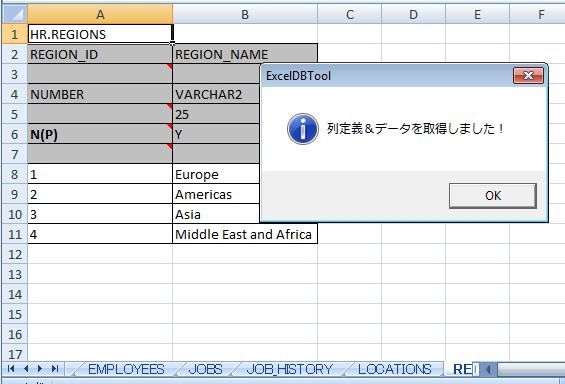
Task: Click the REGION_NAME cell
Action: [245, 54]
